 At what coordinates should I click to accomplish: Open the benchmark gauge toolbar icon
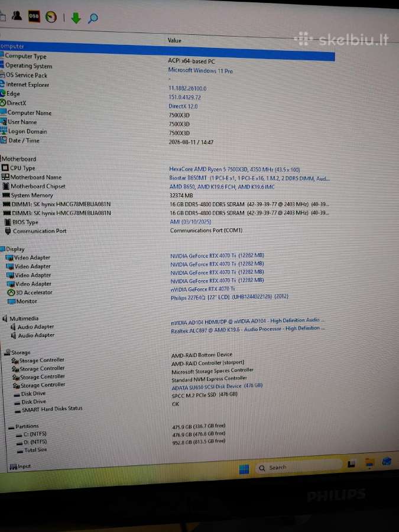[51, 17]
